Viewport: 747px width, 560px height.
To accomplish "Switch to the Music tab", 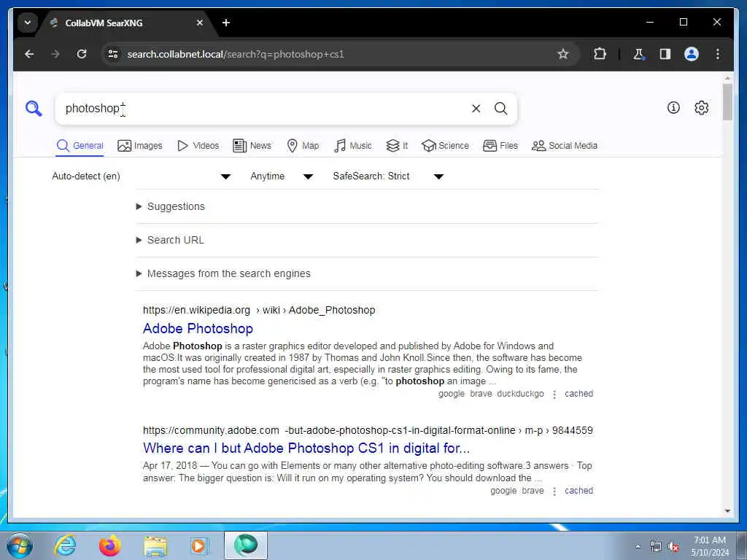I will (x=353, y=146).
